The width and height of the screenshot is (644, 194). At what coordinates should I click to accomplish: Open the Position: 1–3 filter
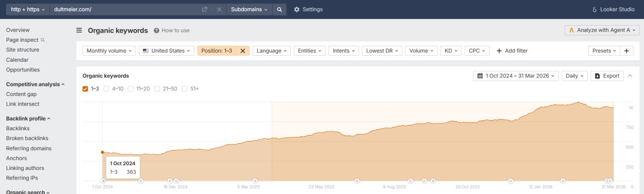pyautogui.click(x=217, y=51)
